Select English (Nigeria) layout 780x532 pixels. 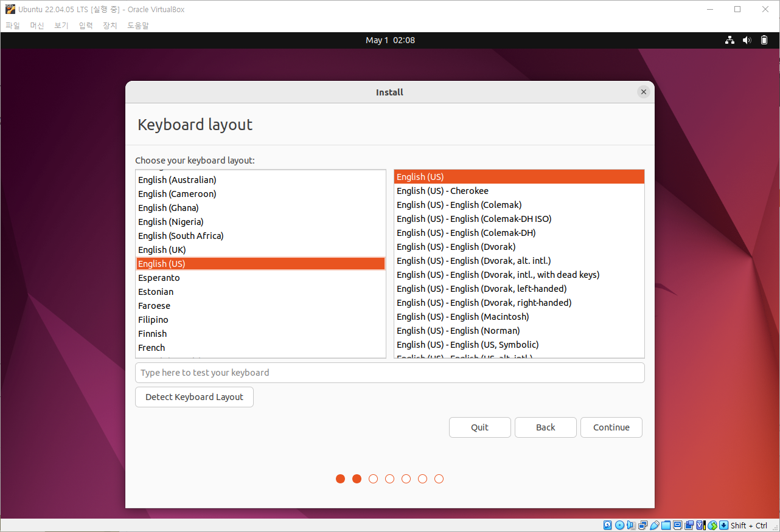point(260,222)
